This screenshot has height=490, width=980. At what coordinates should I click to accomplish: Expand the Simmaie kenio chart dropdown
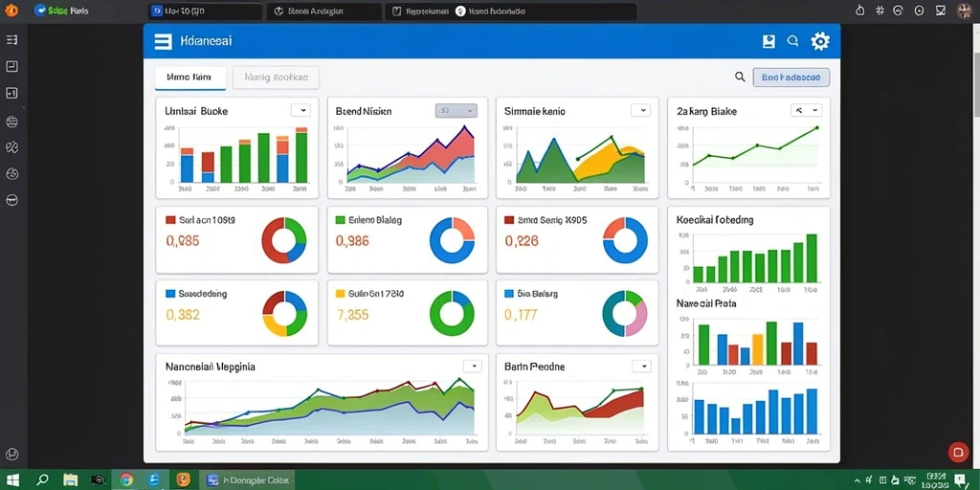click(640, 110)
